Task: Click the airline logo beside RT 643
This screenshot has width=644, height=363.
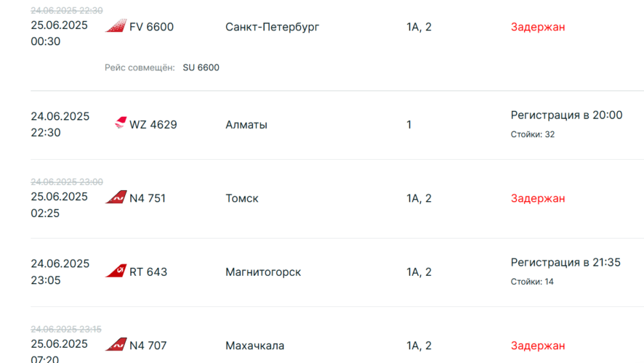Action: click(x=116, y=271)
